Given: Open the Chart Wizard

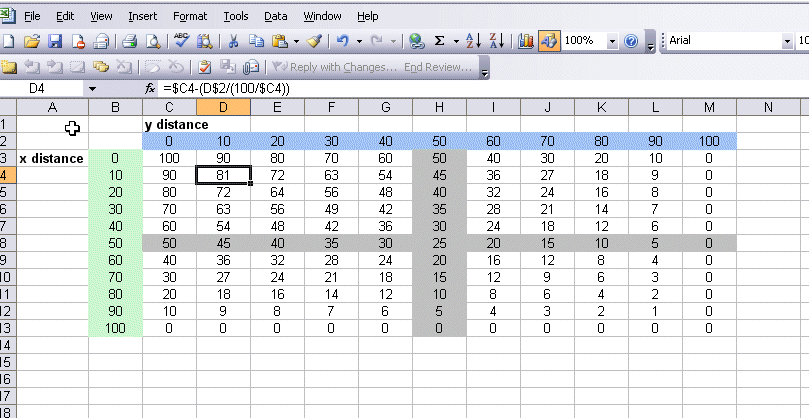Looking at the screenshot, I should point(526,41).
